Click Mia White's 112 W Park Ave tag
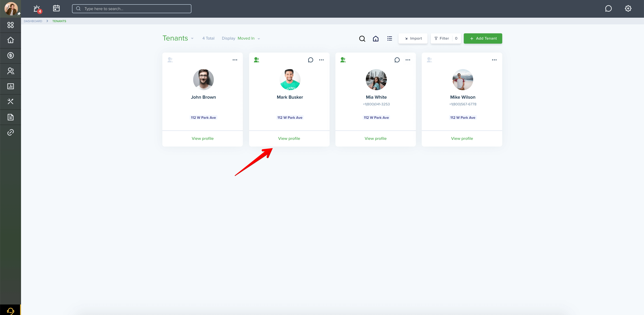This screenshot has height=315, width=644. [376, 118]
